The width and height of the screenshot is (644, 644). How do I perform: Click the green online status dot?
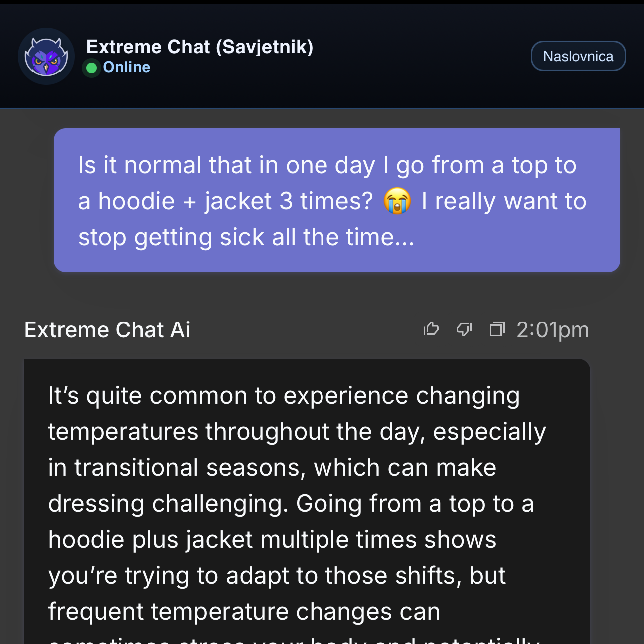coord(92,68)
